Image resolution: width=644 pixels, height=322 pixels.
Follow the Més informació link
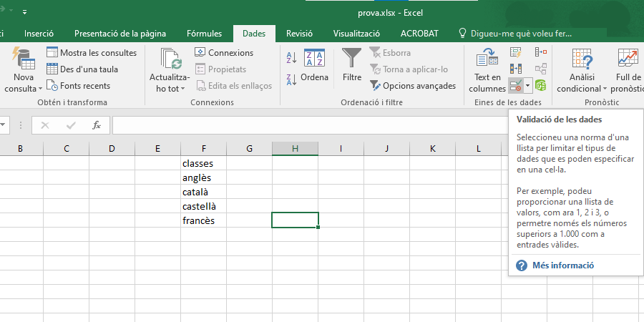(x=562, y=265)
